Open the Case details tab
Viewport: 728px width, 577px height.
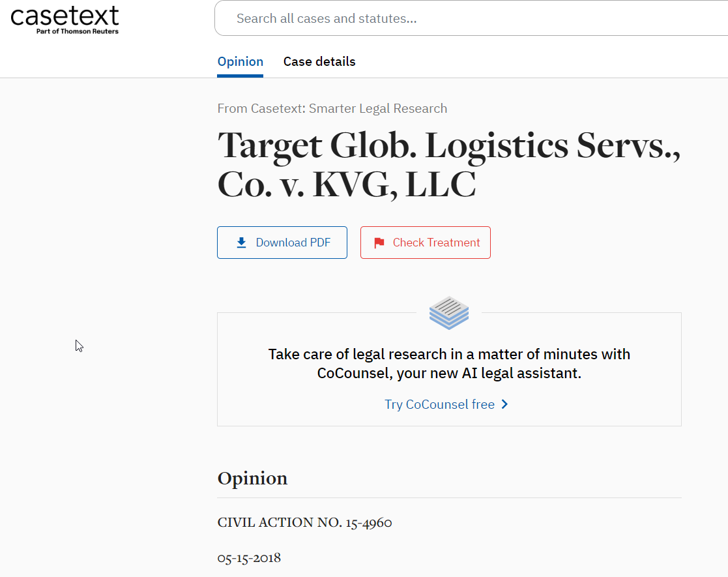click(319, 62)
